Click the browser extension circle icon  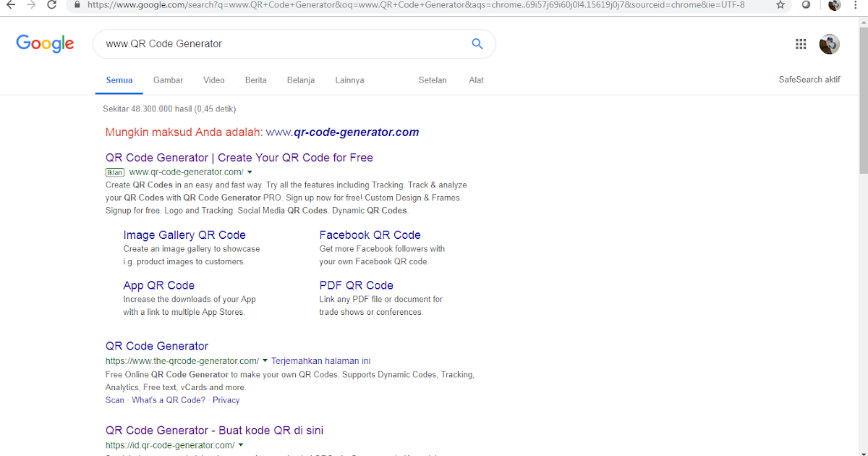807,4
